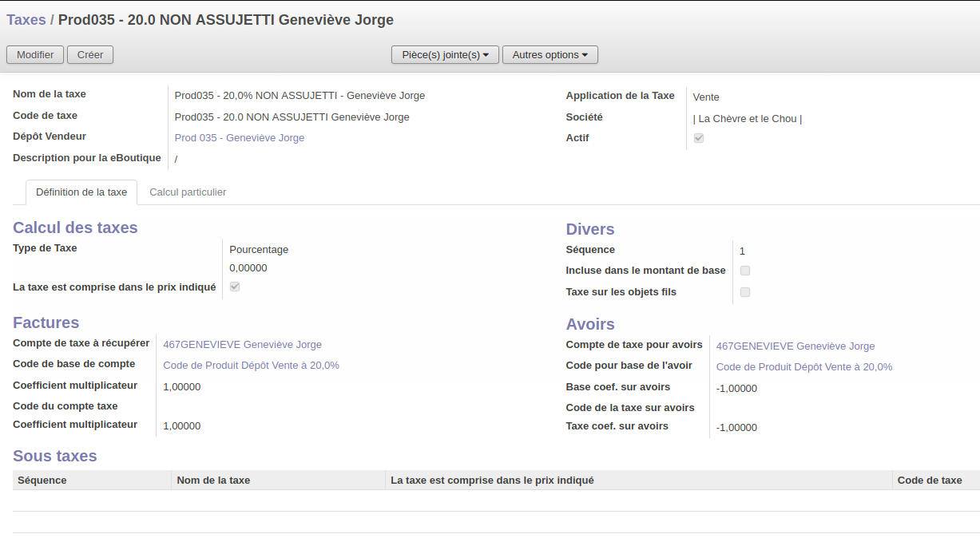
Task: Toggle the Actif checkbox
Action: tap(699, 138)
